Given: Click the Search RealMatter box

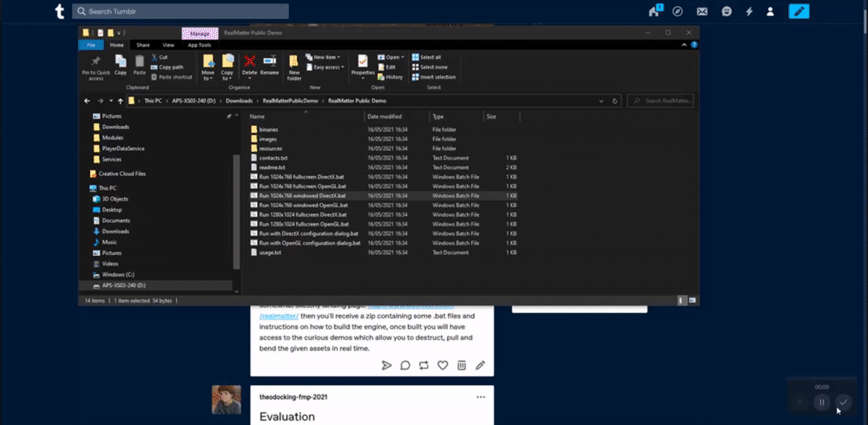Looking at the screenshot, I should coord(661,101).
